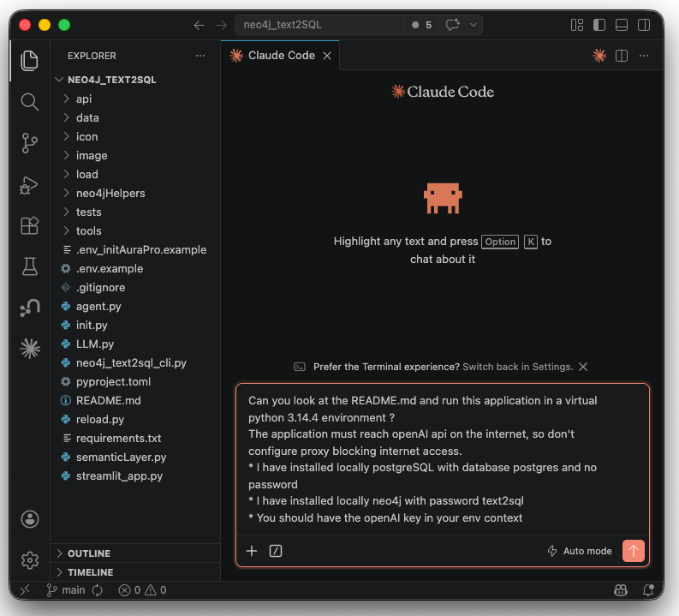Send the prompt with the arrow button

633,551
